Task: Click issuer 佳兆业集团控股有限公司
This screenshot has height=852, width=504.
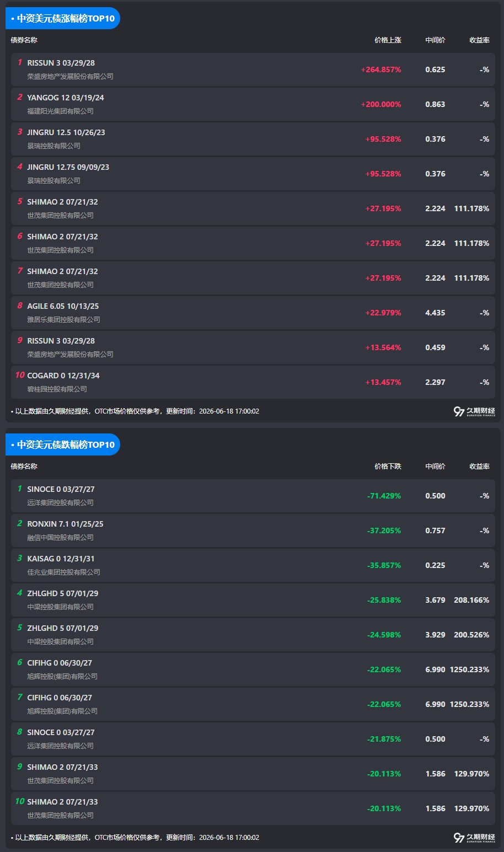Action: coord(64,572)
